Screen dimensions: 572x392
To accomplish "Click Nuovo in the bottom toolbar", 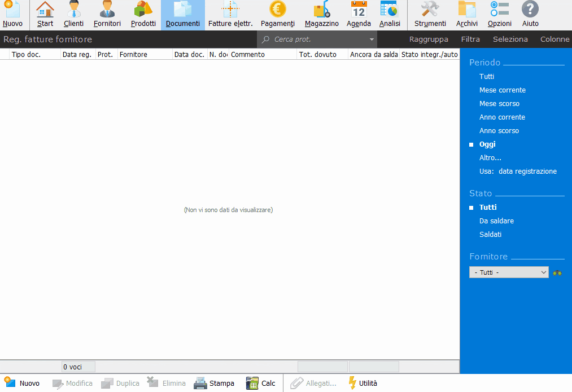I will [x=22, y=383].
